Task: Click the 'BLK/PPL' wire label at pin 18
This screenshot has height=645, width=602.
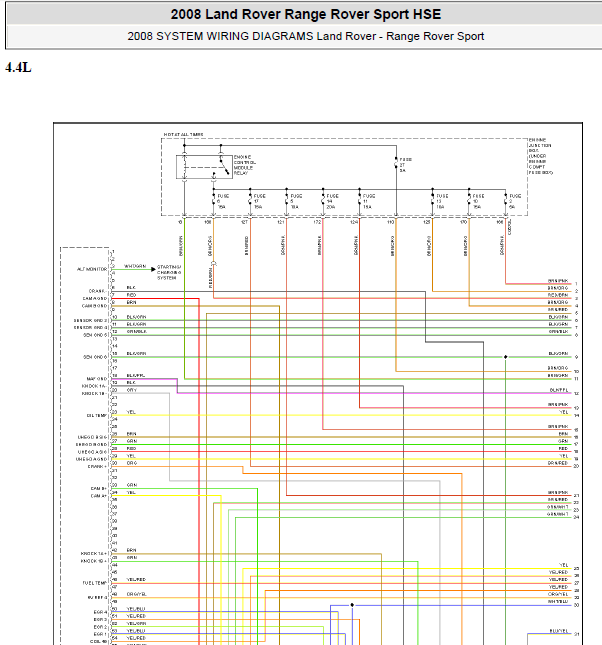Action: [x=136, y=375]
